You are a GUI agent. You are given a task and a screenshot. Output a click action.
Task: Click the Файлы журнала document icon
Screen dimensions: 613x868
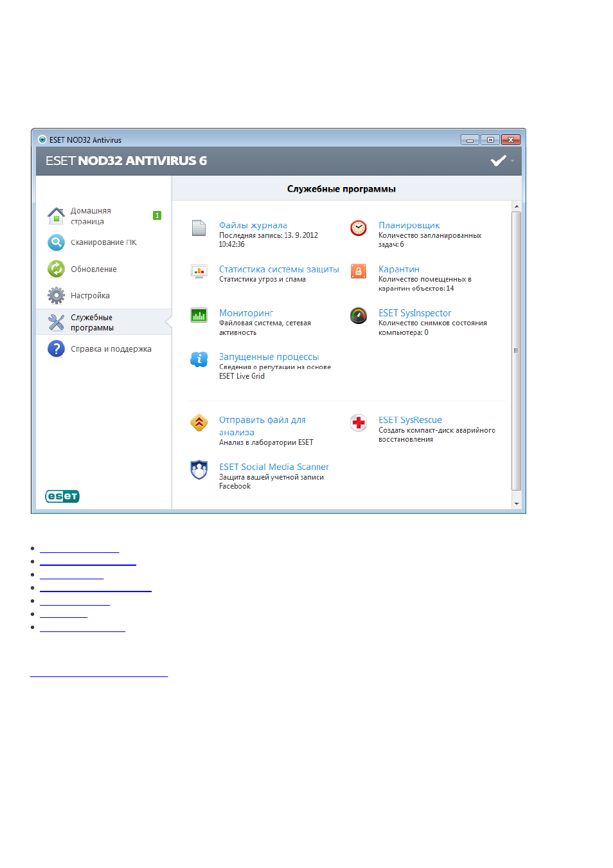pos(199,228)
